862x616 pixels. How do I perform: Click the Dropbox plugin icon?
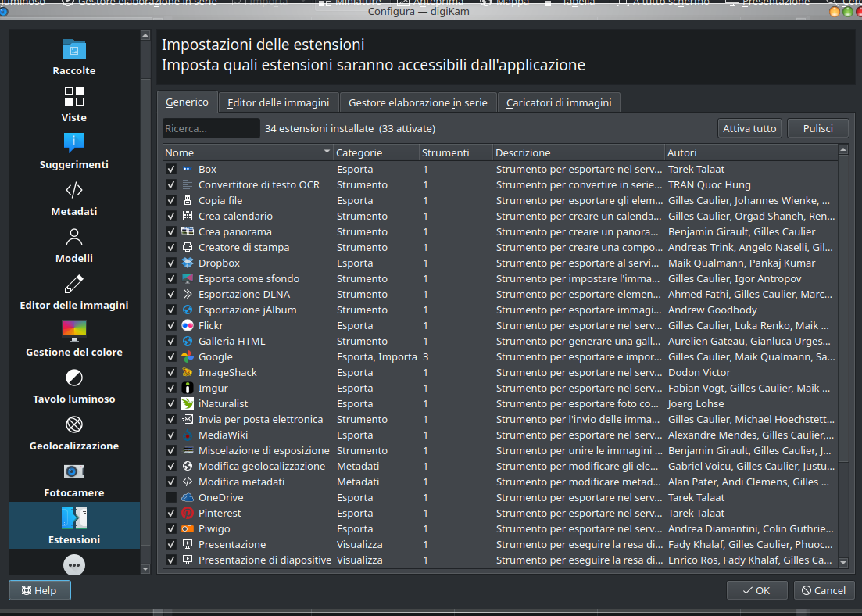pos(188,263)
